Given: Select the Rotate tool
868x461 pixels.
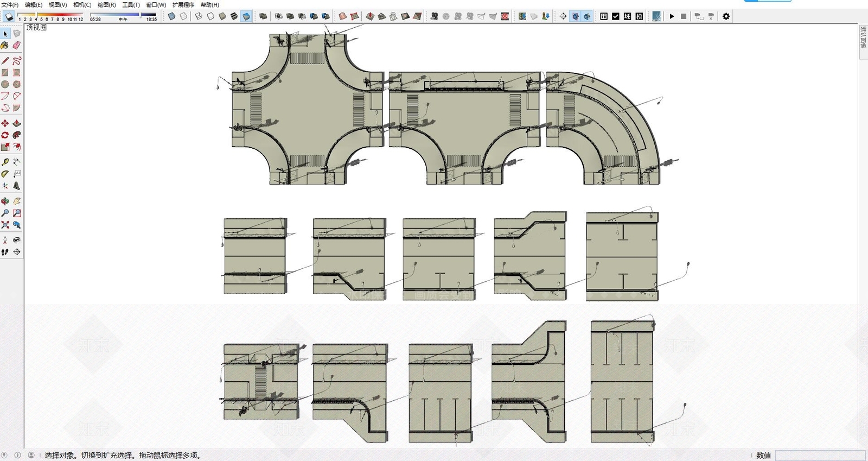Looking at the screenshot, I should [5, 135].
